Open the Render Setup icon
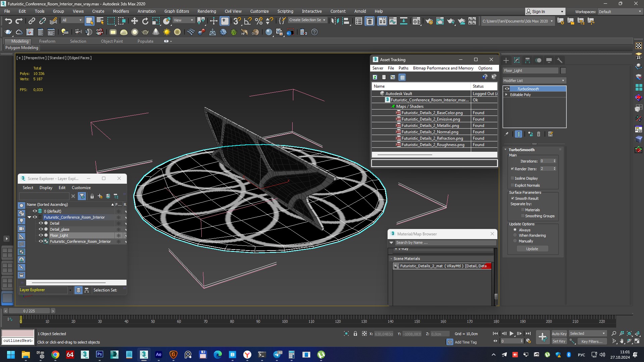Screen dimensions: 644x362 429,21
